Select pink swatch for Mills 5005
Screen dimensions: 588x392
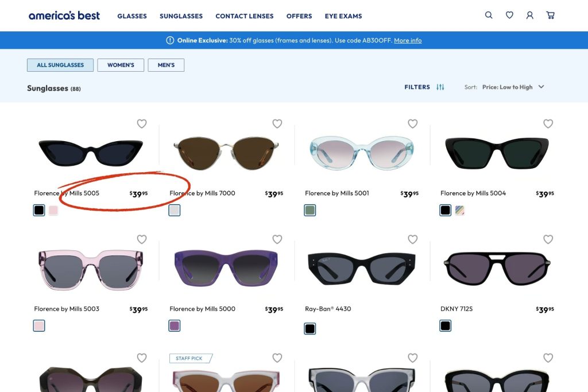pyautogui.click(x=53, y=210)
